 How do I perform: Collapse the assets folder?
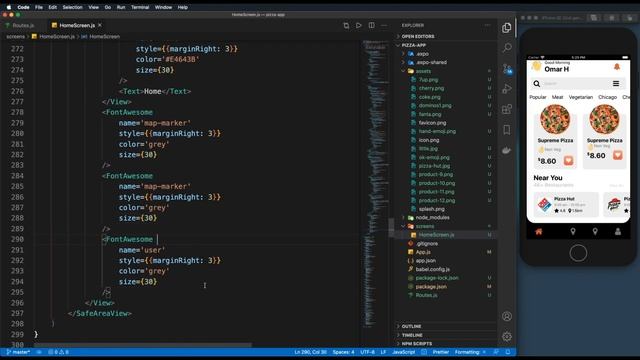click(x=423, y=71)
